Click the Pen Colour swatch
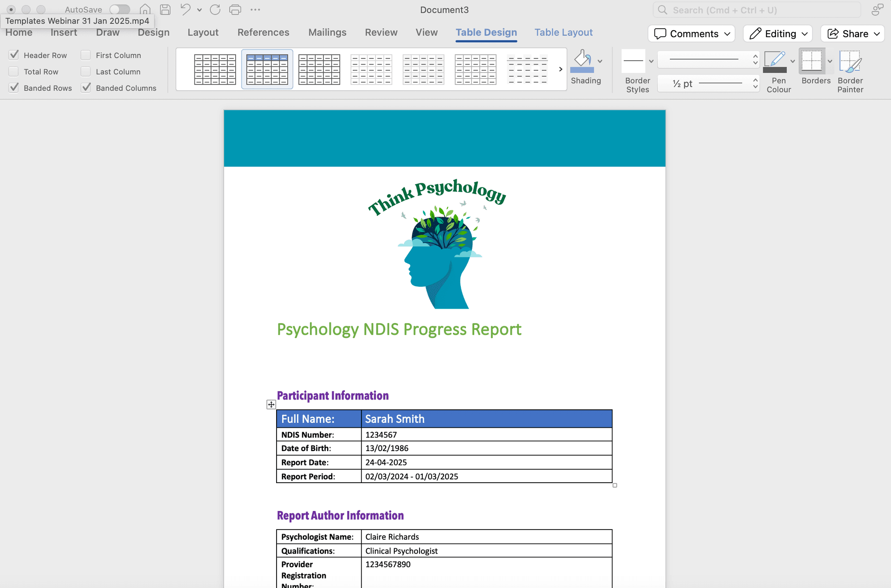This screenshot has width=891, height=588. tap(774, 69)
